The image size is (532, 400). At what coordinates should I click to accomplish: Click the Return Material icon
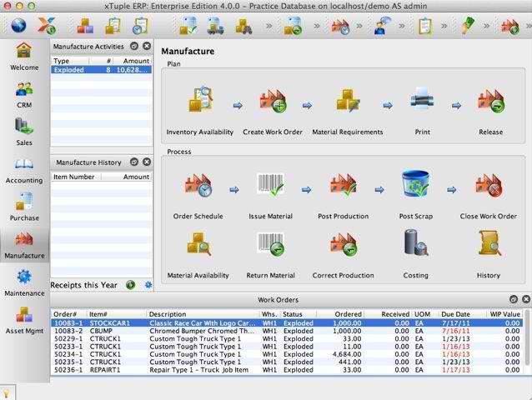tap(270, 243)
